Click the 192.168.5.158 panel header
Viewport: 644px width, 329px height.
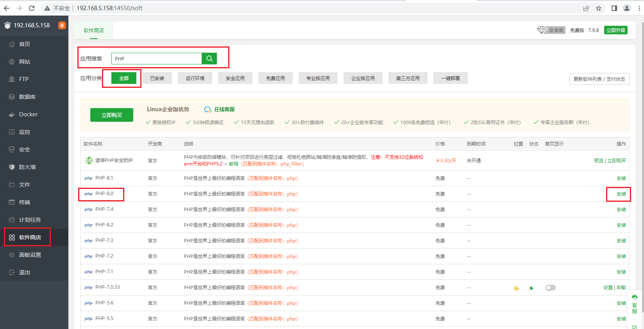(x=32, y=25)
